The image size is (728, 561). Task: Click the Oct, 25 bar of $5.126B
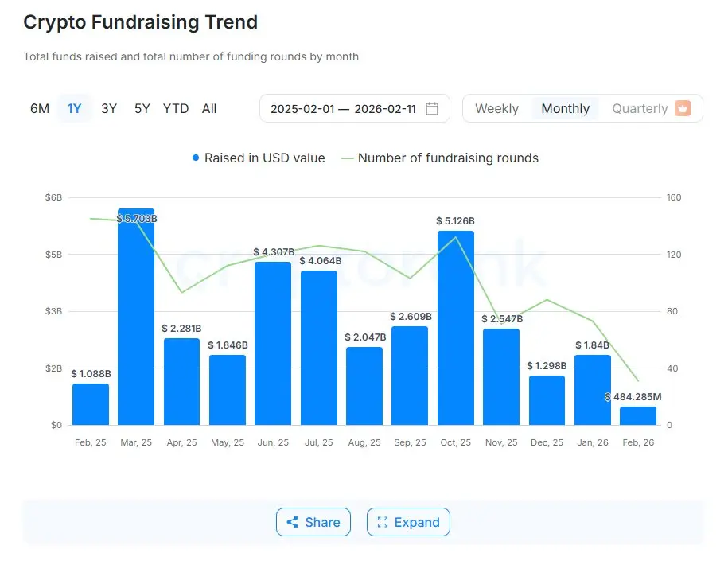[x=456, y=328]
